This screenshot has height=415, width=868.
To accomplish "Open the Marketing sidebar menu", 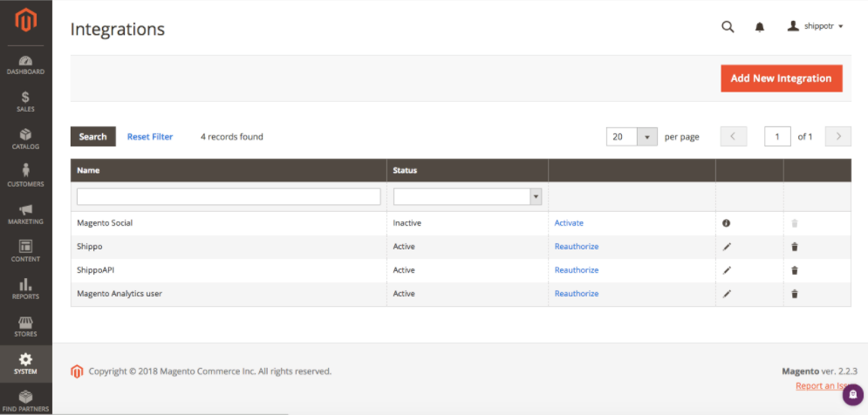I will tap(26, 214).
